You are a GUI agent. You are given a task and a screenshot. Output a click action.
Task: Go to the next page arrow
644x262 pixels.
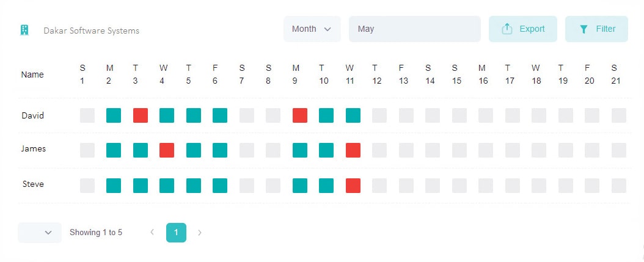tap(200, 233)
